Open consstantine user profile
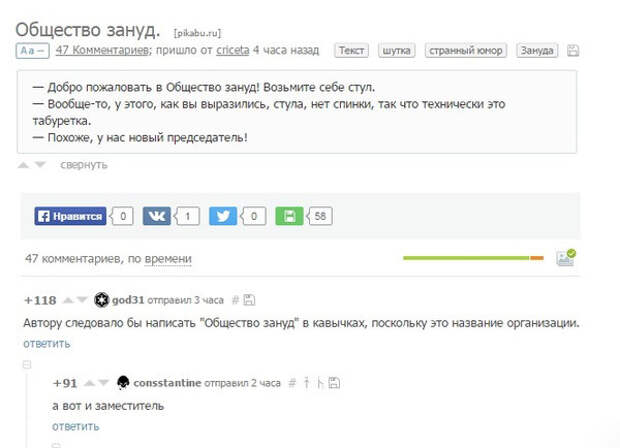This screenshot has width=620, height=448. [x=167, y=383]
